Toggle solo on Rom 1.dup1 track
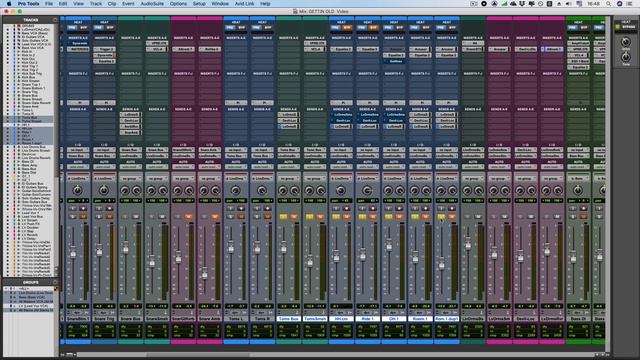The image size is (640, 360). pos(441,217)
